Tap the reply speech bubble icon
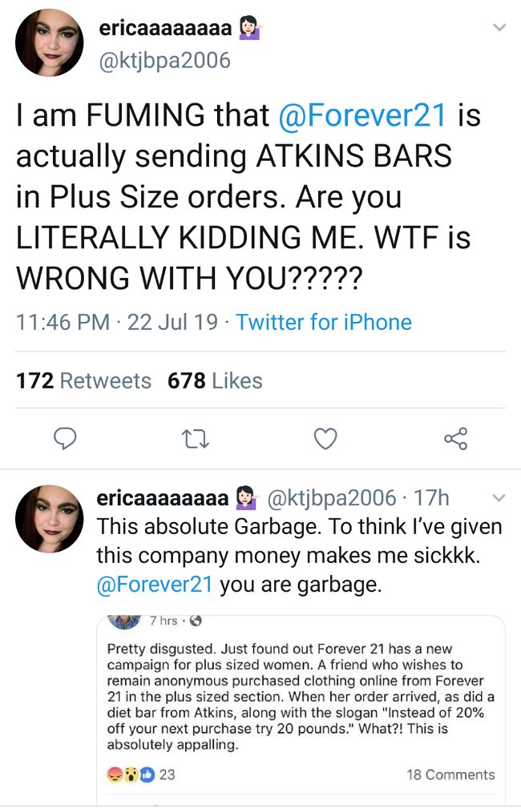521x812 pixels. [67, 438]
